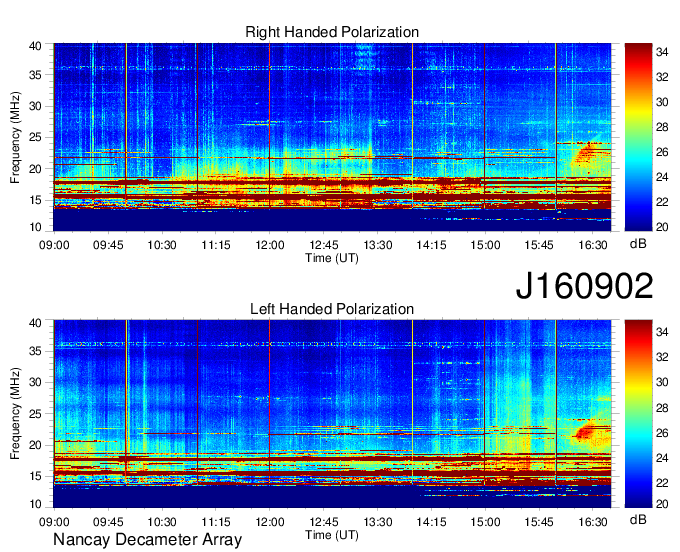Image resolution: width=680 pixels, height=552 pixels.
Task: Click Time (UT) label under Left Handed plot
Action: click(x=332, y=535)
